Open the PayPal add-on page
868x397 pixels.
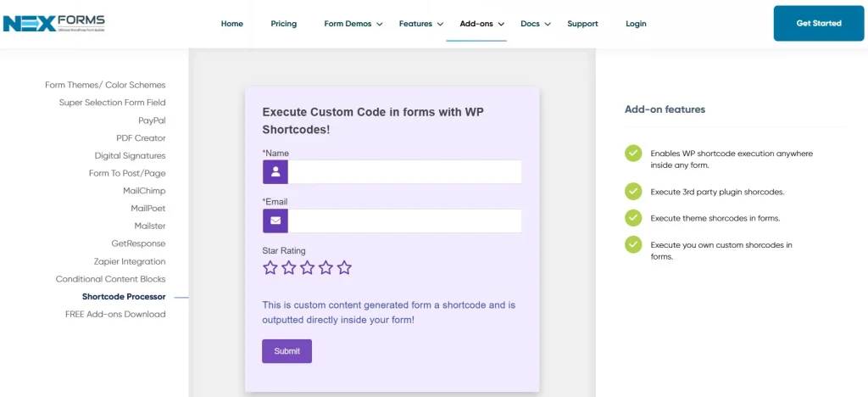tap(153, 120)
